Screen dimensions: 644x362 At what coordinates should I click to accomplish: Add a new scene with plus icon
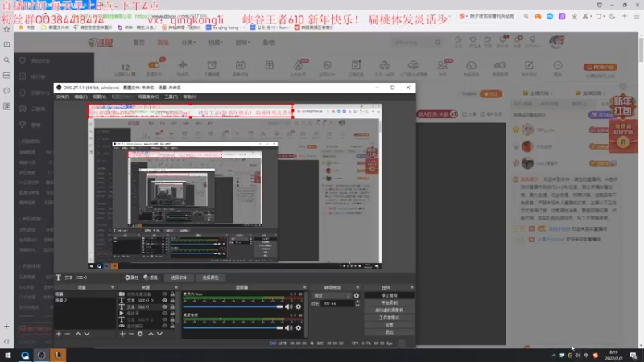(58, 334)
